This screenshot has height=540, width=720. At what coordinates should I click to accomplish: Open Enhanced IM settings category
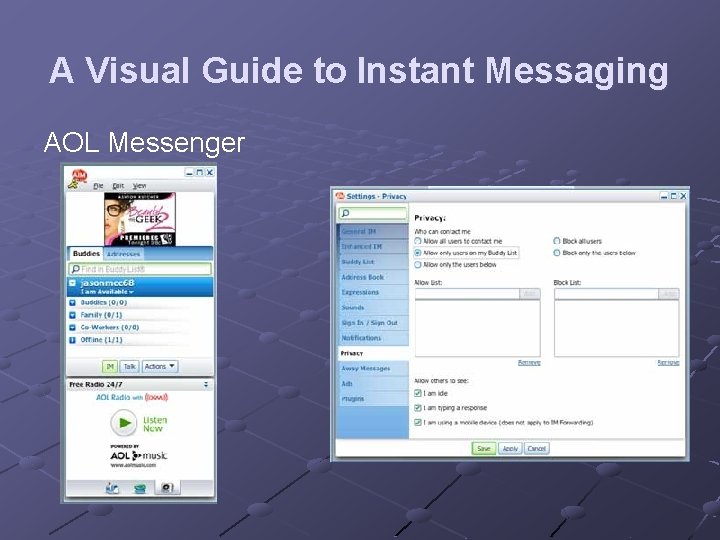[373, 247]
